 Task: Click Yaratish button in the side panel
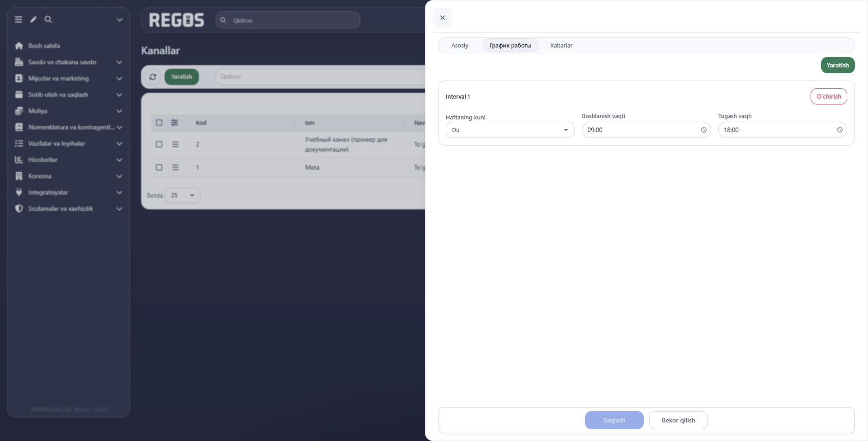click(838, 65)
